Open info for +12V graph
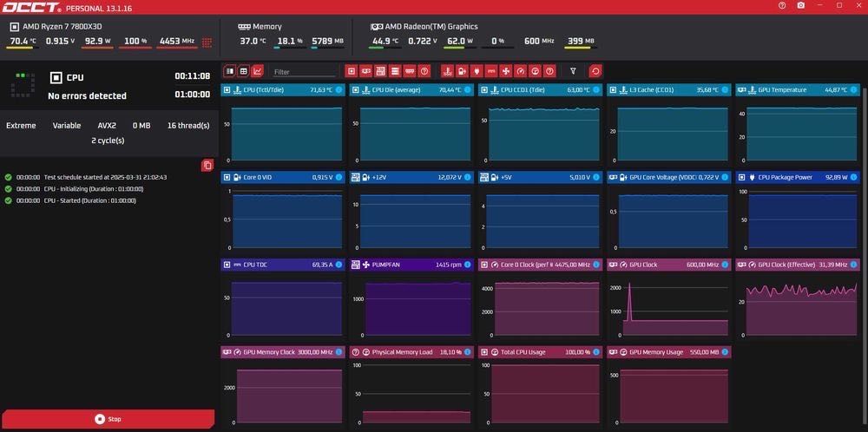 [x=467, y=178]
